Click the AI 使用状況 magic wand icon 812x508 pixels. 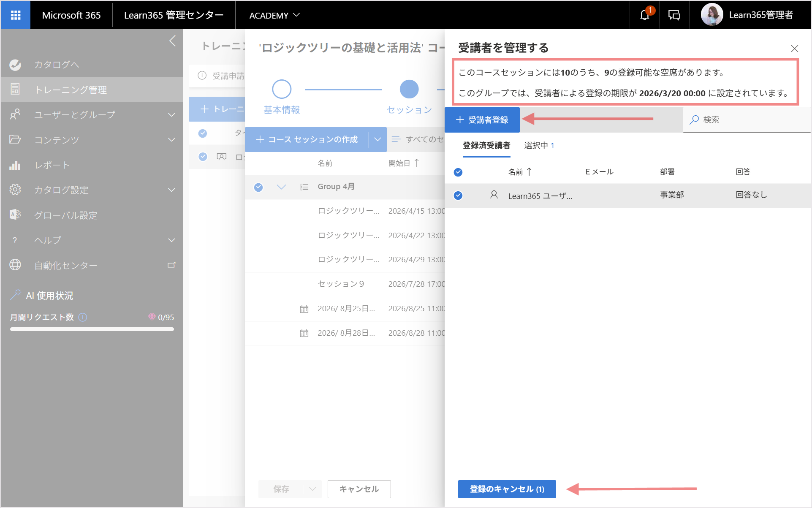tap(16, 295)
